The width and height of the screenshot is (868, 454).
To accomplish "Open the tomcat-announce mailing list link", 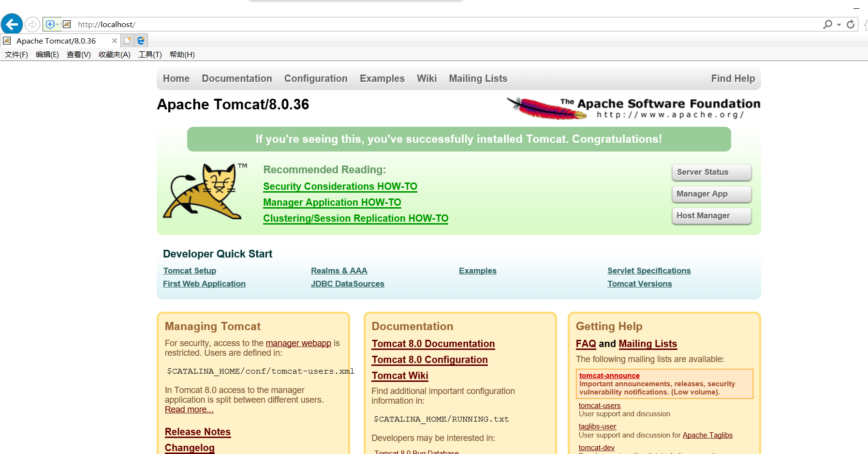I will click(609, 376).
